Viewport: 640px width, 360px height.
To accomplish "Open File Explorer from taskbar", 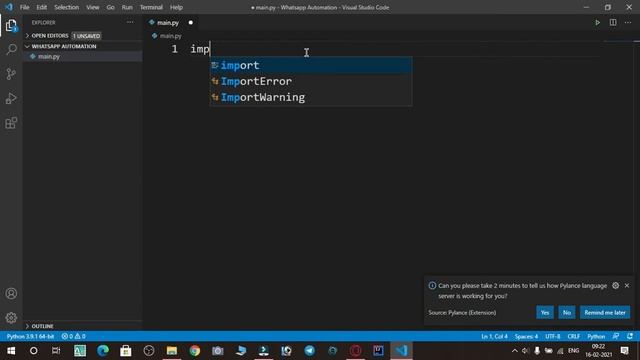I will [x=172, y=351].
